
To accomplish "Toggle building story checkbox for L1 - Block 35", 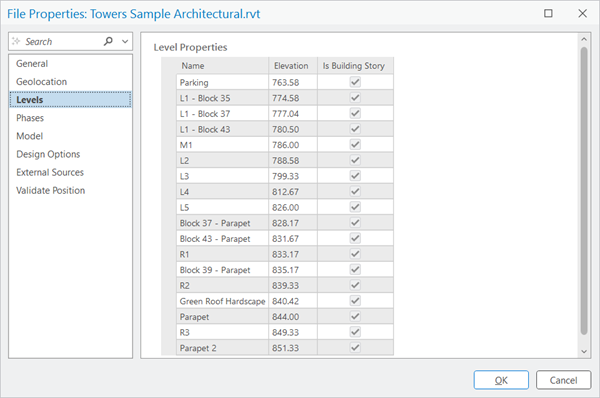I will [355, 98].
